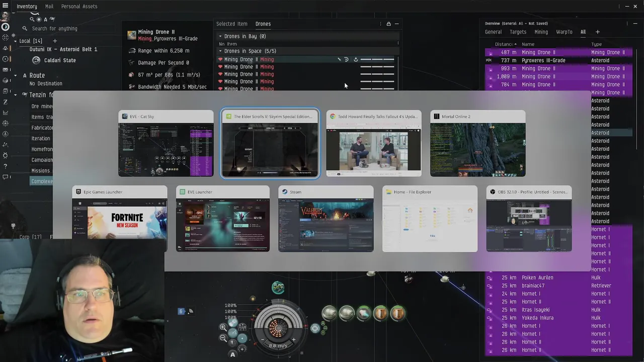
Task: Click the zoom in magnifier on HUD
Action: [223, 327]
